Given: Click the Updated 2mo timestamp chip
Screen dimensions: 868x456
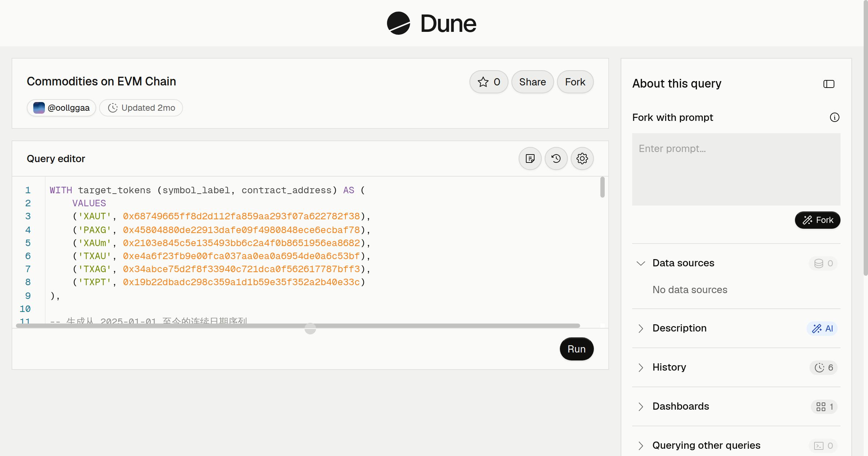Looking at the screenshot, I should pyautogui.click(x=141, y=108).
